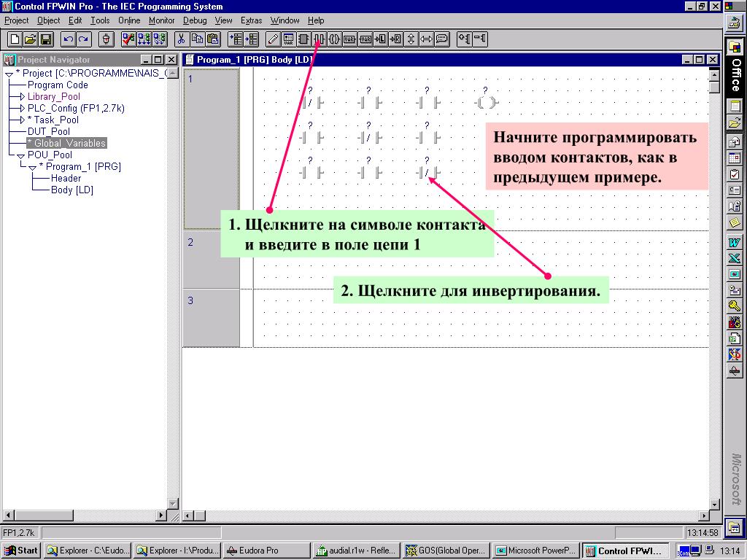
Task: Click right arrow of navigator horizontal scrollbar
Action: tap(161, 516)
